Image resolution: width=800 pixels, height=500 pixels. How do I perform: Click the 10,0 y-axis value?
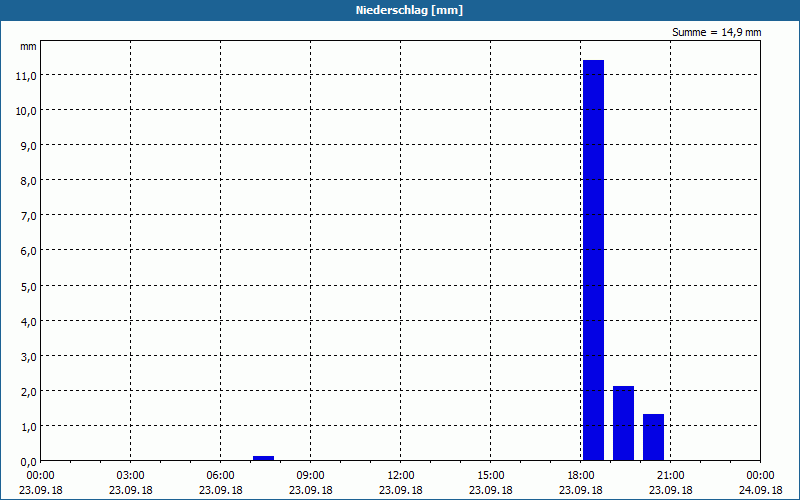(26, 111)
